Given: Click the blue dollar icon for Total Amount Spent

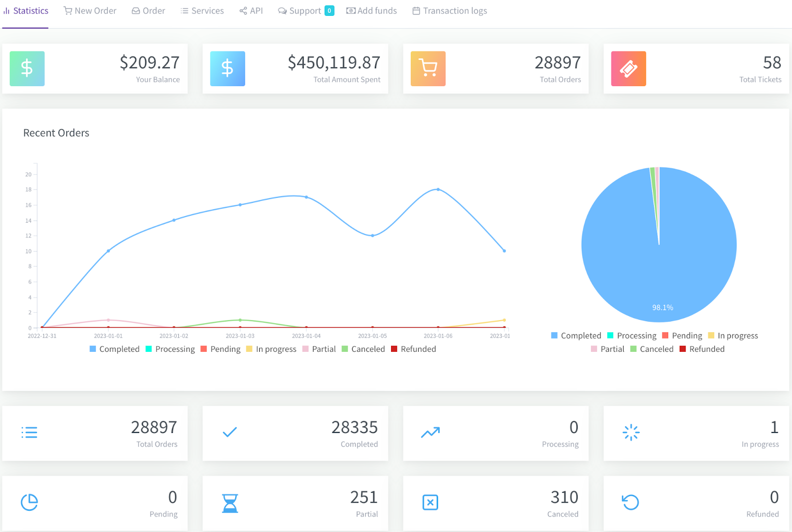Looking at the screenshot, I should coord(228,69).
